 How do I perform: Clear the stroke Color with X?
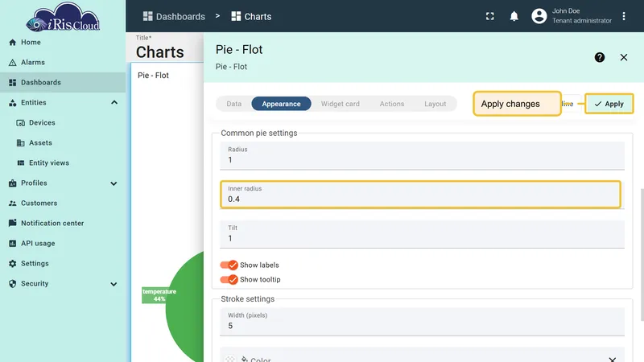click(613, 360)
